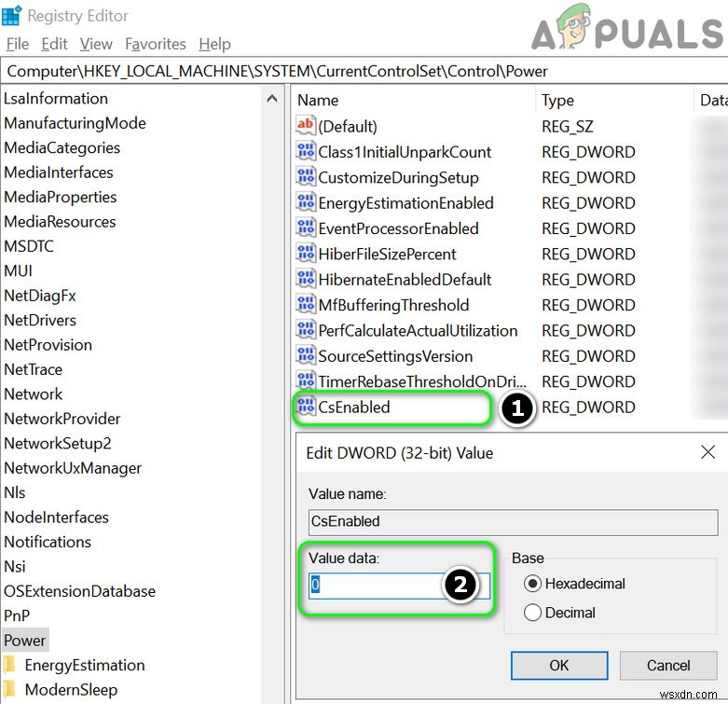This screenshot has width=728, height=704.
Task: Select the NetDiagFx key
Action: 40,296
